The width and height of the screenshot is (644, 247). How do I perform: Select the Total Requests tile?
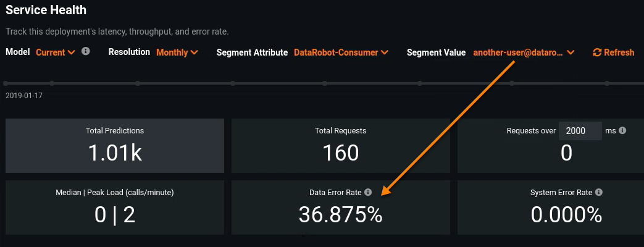(x=341, y=146)
